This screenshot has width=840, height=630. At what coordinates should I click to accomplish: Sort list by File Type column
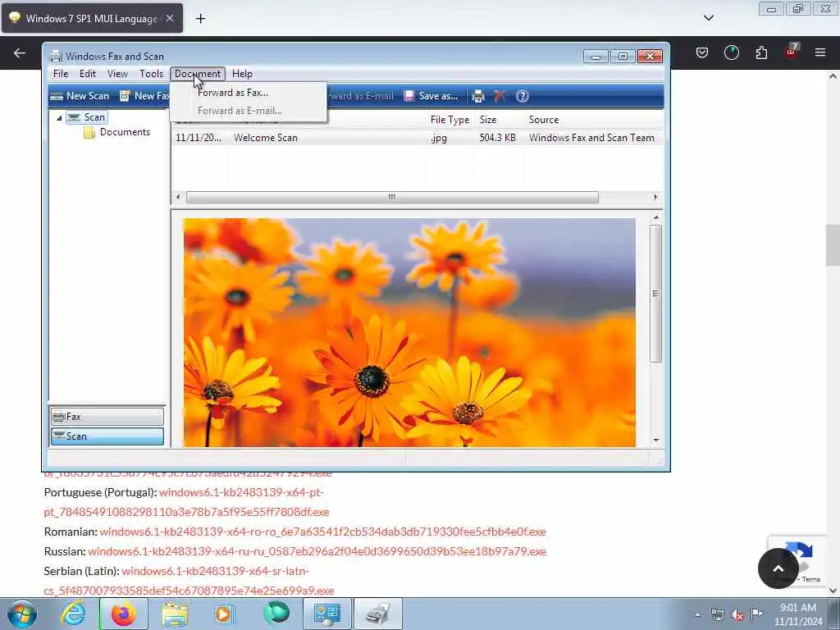pos(450,120)
